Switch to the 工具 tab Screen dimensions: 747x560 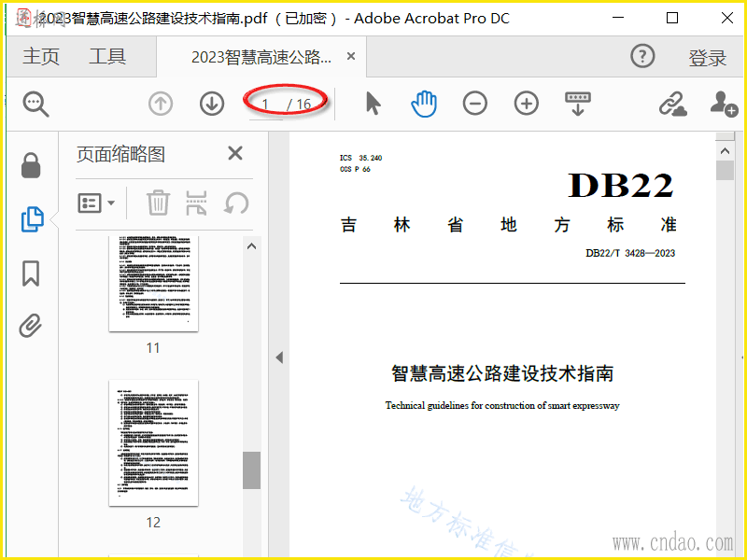pos(107,57)
